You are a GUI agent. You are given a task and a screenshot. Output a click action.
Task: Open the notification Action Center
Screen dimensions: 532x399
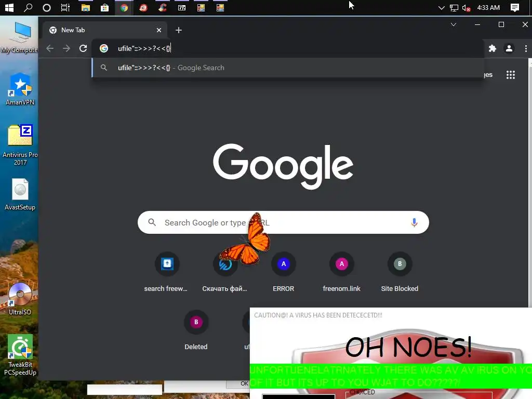(x=515, y=7)
